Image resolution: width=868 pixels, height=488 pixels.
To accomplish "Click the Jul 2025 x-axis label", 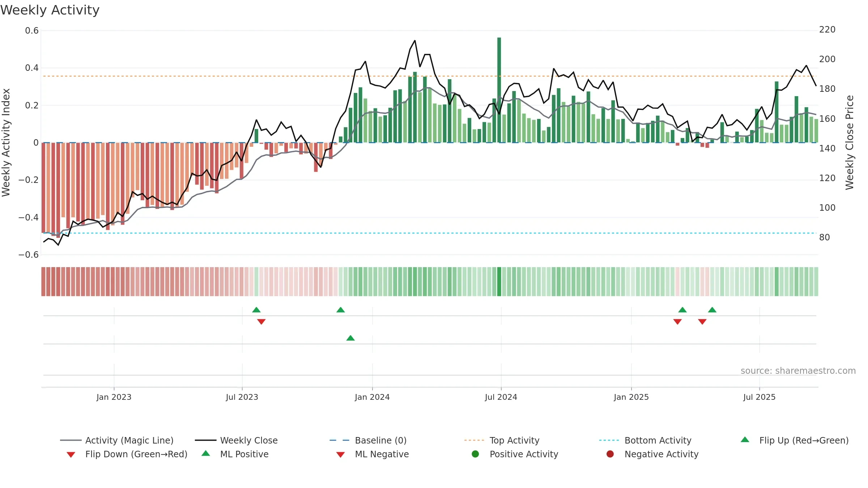I will (x=759, y=397).
